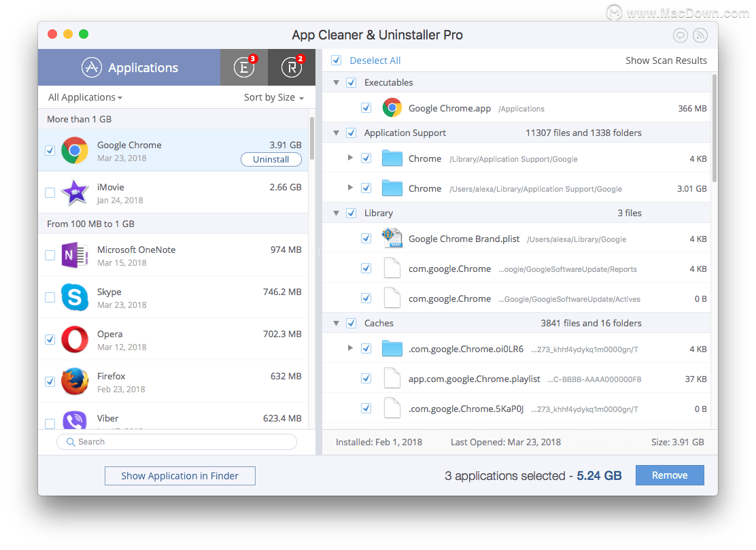Select the Skype row name

[109, 292]
